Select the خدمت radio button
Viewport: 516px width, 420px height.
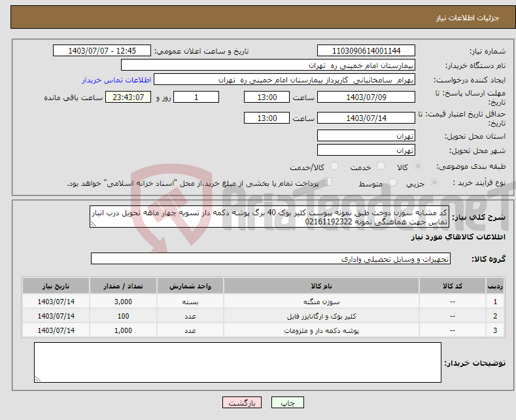(x=381, y=166)
